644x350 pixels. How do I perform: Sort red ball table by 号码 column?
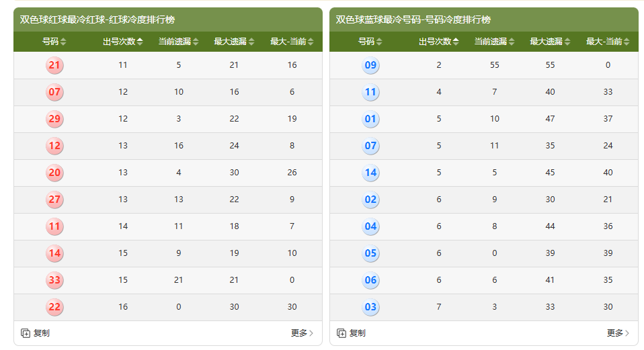54,42
